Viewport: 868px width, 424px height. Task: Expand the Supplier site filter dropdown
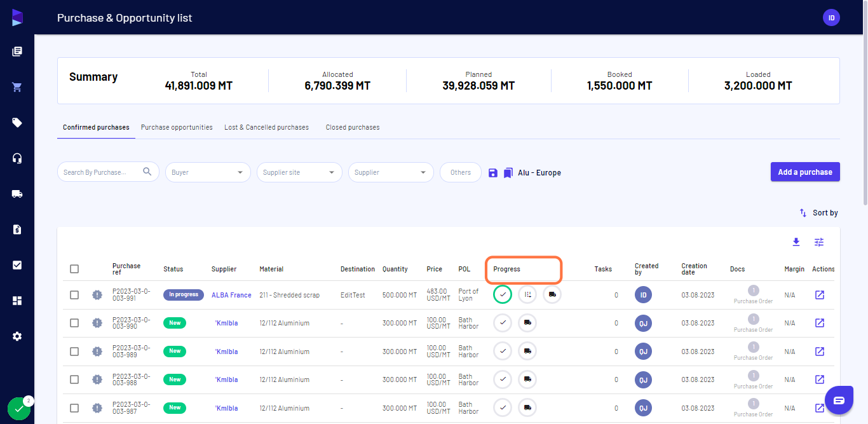coord(299,172)
